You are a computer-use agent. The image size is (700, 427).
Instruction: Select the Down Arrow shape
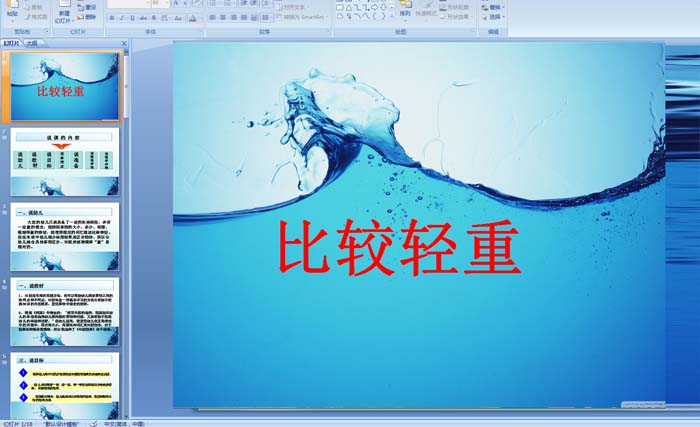(x=383, y=8)
